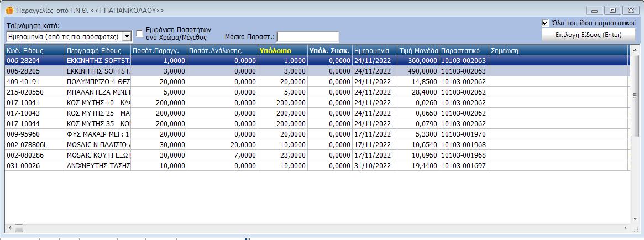This screenshot has width=644, height=240.
Task: Click the horizontal scrollbar right arrow
Action: coord(626,227)
